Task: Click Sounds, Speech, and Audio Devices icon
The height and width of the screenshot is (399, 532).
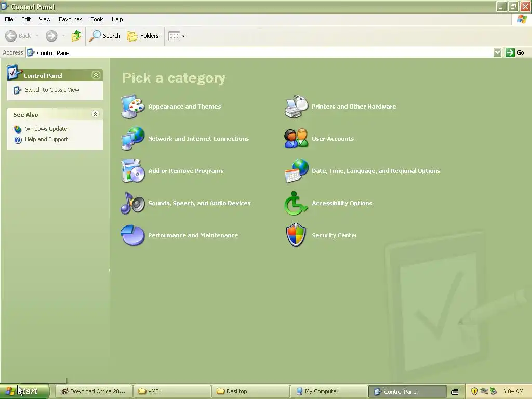Action: (x=133, y=203)
